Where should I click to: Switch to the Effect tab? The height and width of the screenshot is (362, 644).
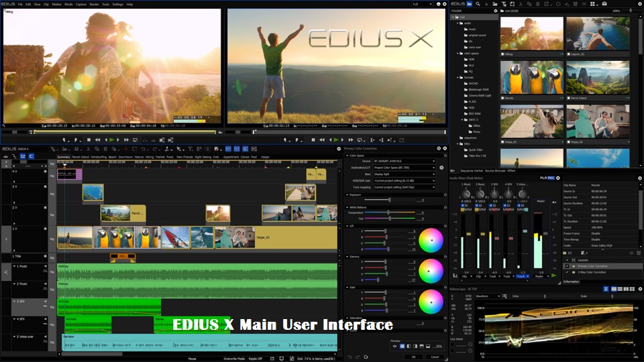point(511,171)
